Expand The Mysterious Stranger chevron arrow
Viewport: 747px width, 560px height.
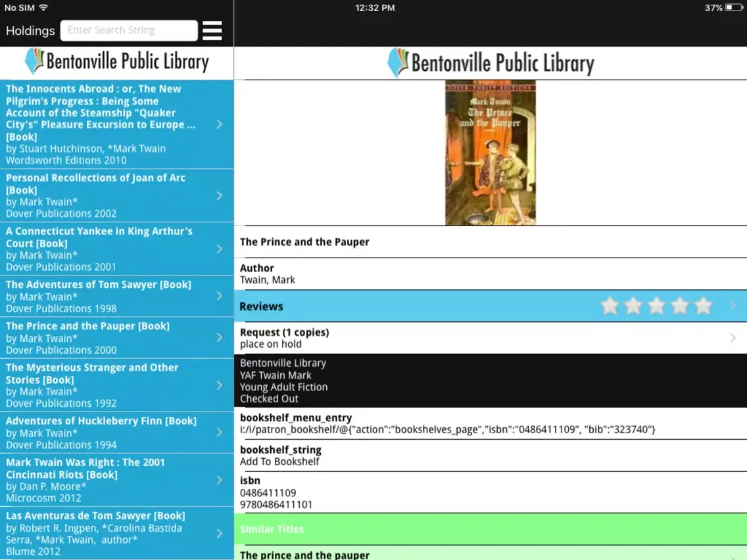tap(220, 385)
